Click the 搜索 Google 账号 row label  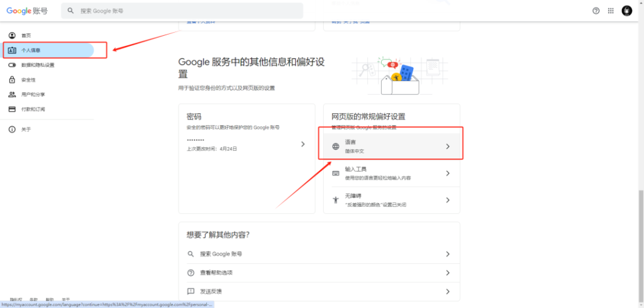pyautogui.click(x=221, y=254)
